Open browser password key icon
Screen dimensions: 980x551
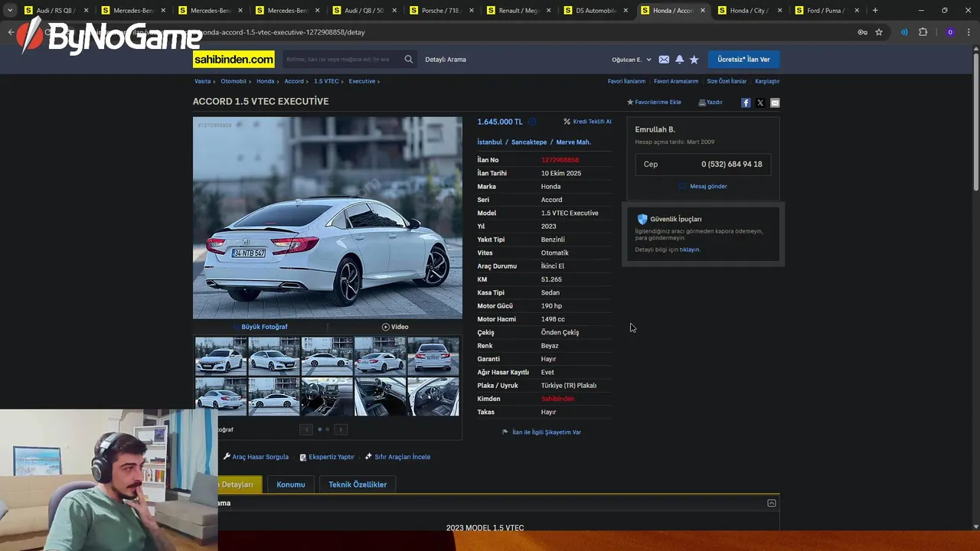click(x=862, y=32)
